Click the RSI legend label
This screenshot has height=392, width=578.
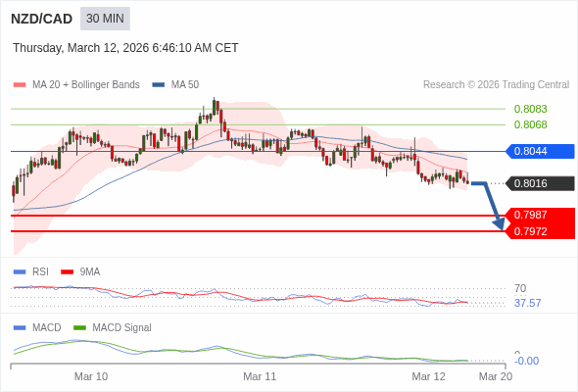coord(40,272)
